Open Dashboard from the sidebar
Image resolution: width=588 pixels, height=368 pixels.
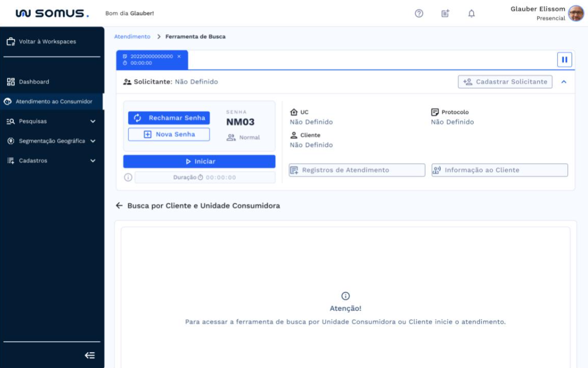34,82
